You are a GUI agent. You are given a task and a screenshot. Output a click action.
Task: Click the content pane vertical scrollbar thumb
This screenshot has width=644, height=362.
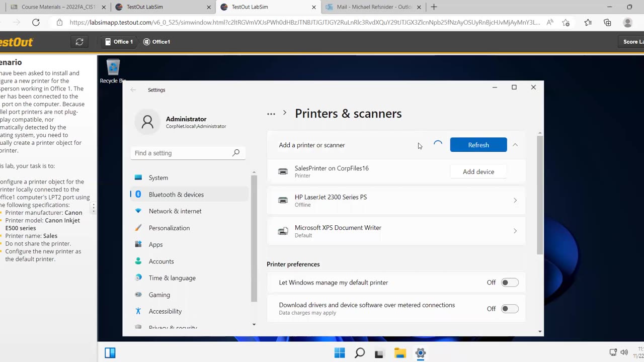(x=540, y=195)
